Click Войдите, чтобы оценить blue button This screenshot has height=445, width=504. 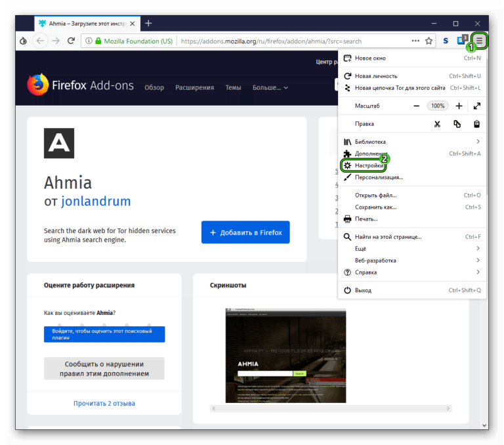[x=104, y=334]
